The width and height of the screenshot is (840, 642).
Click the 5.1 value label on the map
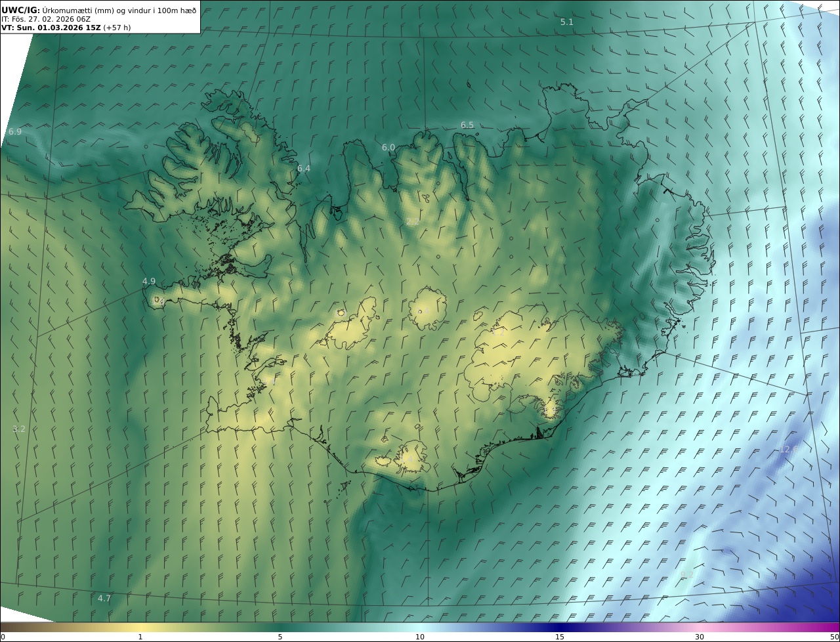[x=566, y=22]
